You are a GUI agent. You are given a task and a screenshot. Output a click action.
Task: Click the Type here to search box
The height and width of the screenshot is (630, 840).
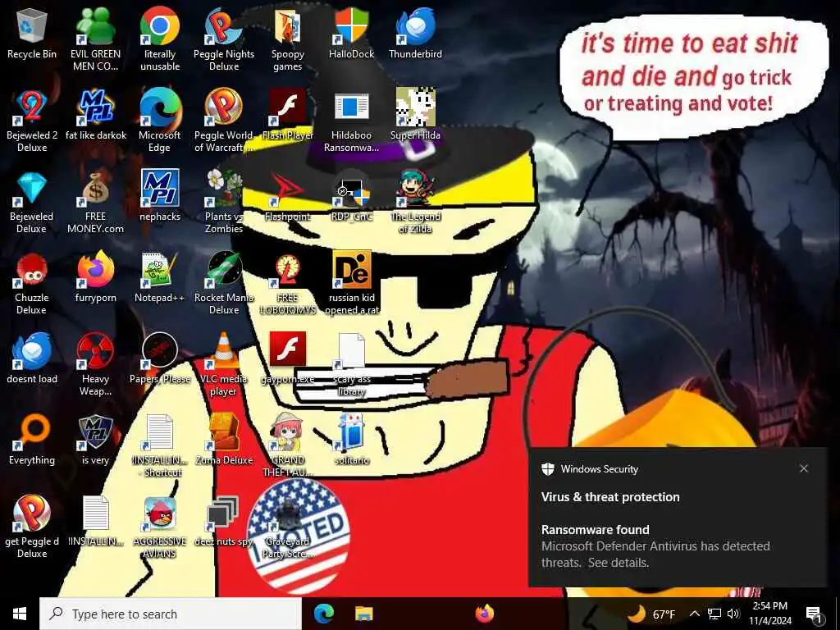pyautogui.click(x=171, y=614)
